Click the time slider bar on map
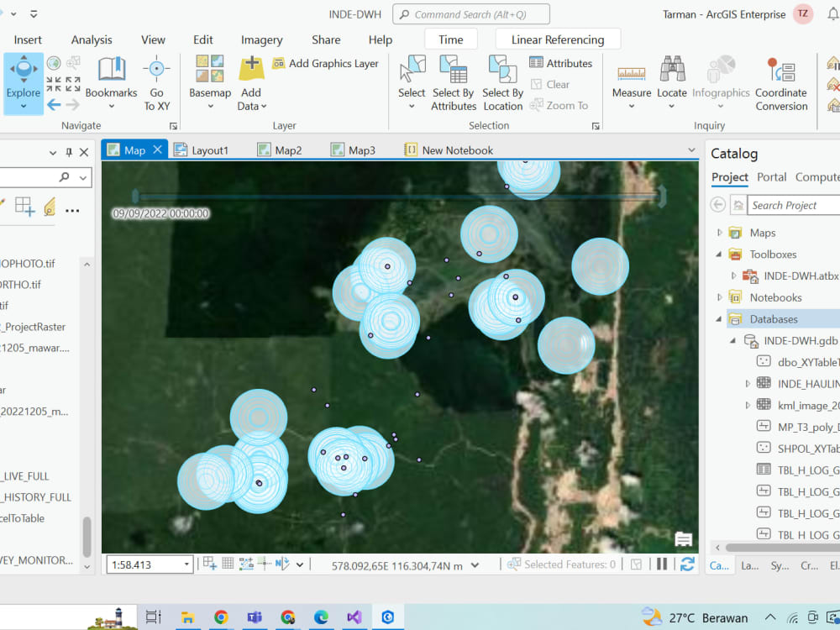The height and width of the screenshot is (630, 840). pyautogui.click(x=399, y=197)
